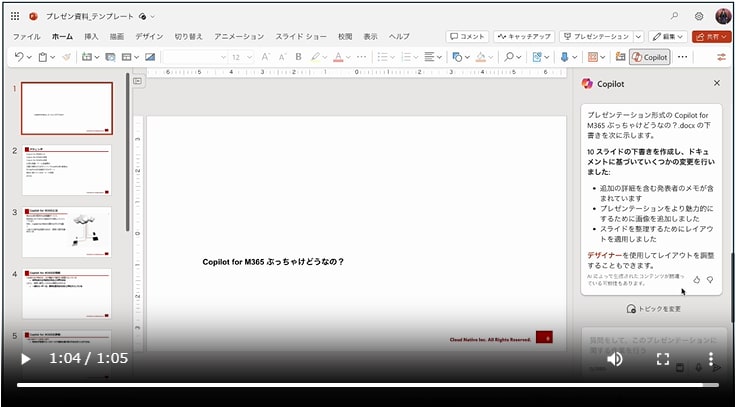738x407 pixels.
Task: Click the slide Layout icon
Action: (127, 57)
